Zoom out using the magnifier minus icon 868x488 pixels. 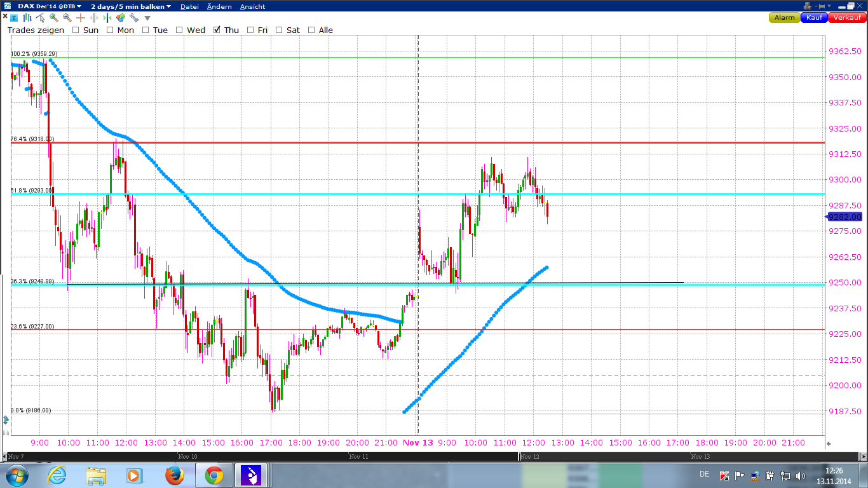tap(68, 18)
